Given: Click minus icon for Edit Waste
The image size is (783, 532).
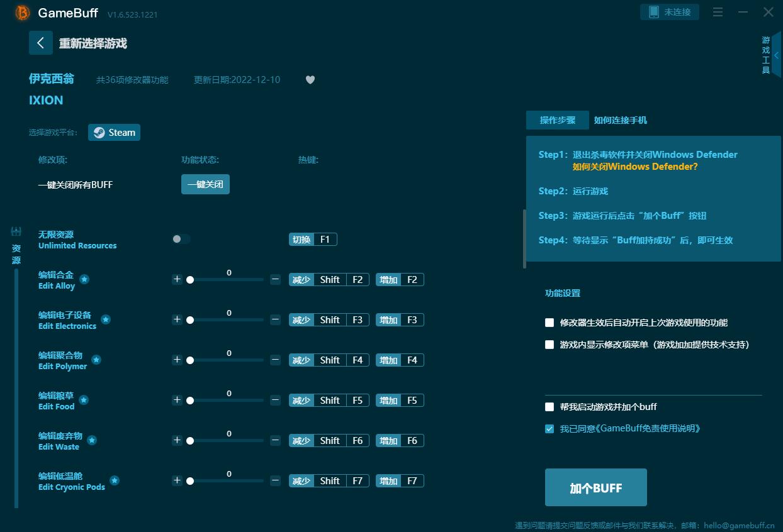Looking at the screenshot, I should pos(275,440).
